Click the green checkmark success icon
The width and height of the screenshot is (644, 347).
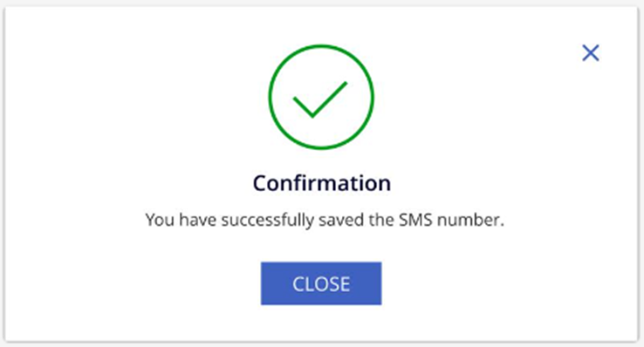pos(321,97)
